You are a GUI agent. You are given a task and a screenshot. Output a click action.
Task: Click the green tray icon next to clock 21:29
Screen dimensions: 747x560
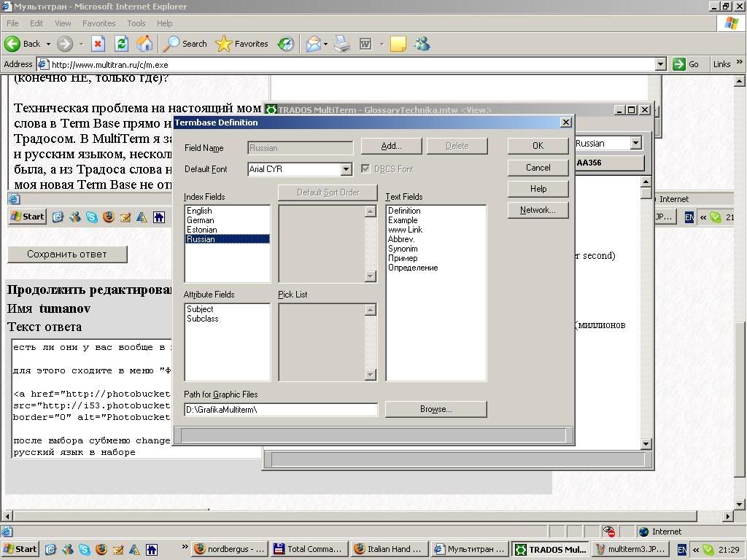pyautogui.click(x=709, y=550)
